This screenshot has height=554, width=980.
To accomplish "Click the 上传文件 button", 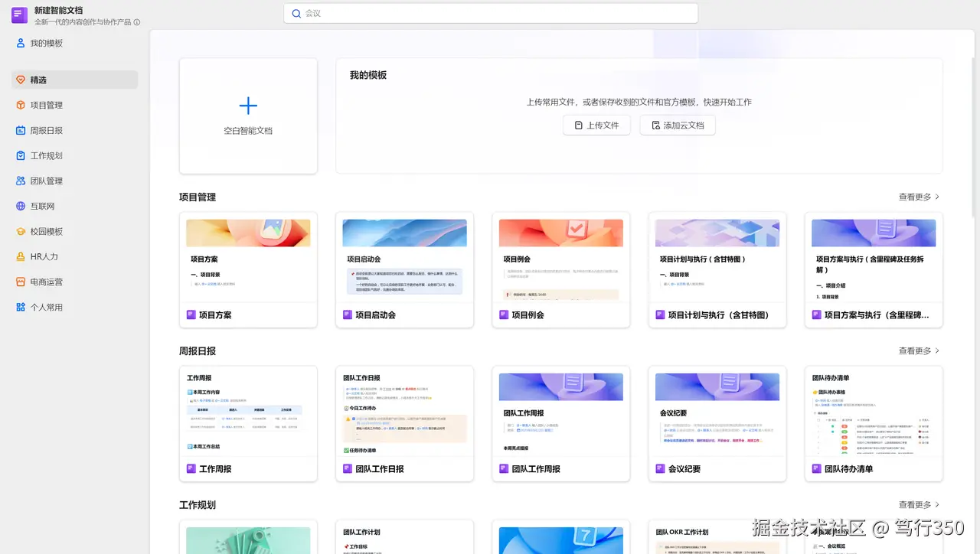I will 596,125.
